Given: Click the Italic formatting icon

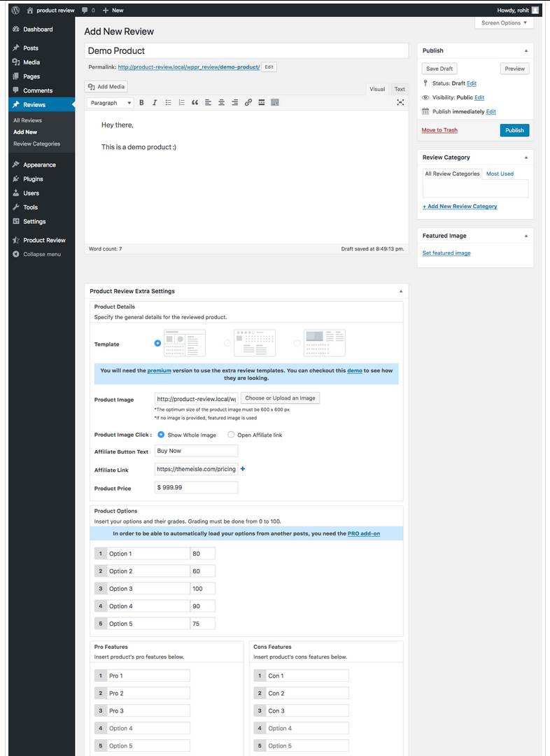Looking at the screenshot, I should [155, 103].
